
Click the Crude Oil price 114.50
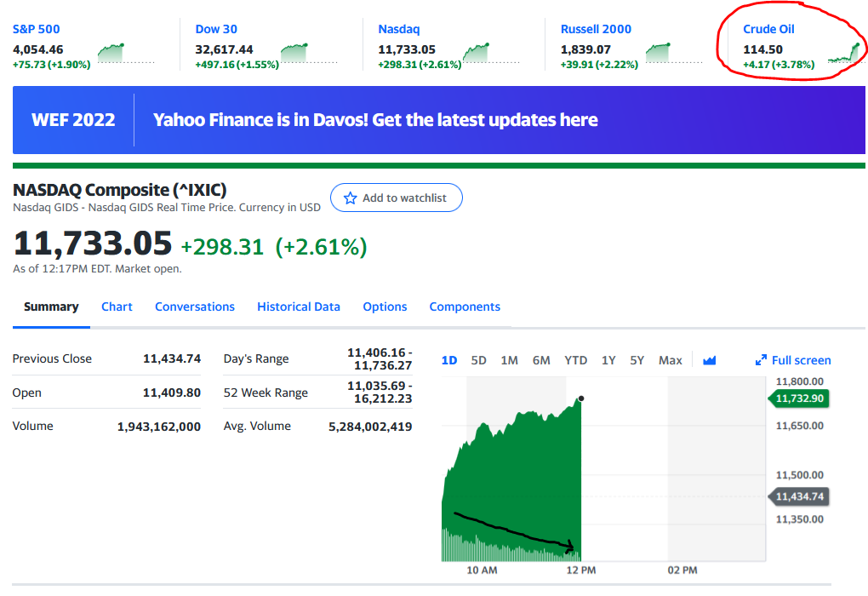coord(762,50)
